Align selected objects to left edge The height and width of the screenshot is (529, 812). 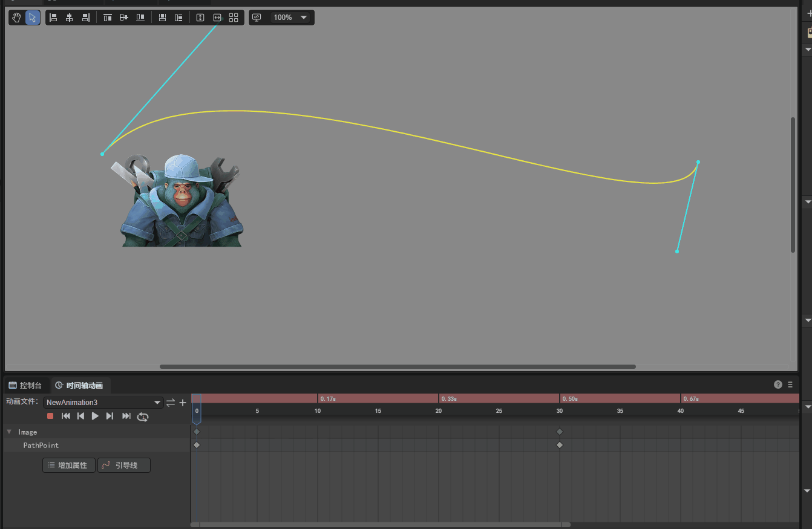pyautogui.click(x=53, y=18)
